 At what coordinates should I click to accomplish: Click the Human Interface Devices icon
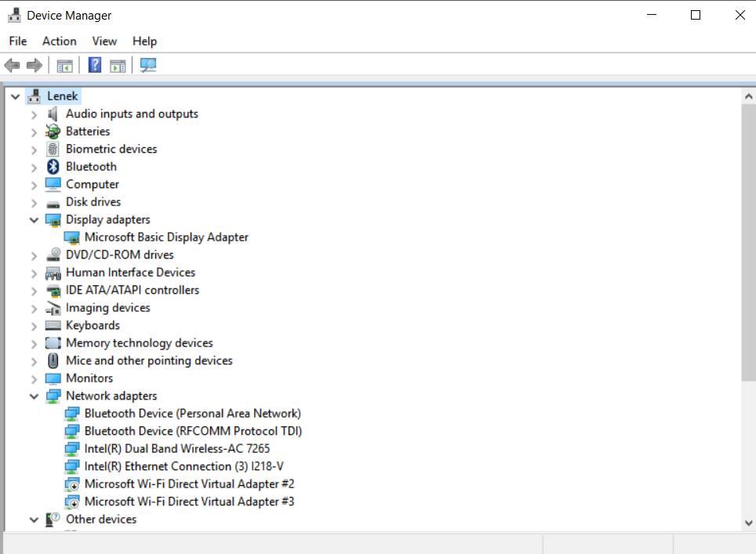click(53, 273)
